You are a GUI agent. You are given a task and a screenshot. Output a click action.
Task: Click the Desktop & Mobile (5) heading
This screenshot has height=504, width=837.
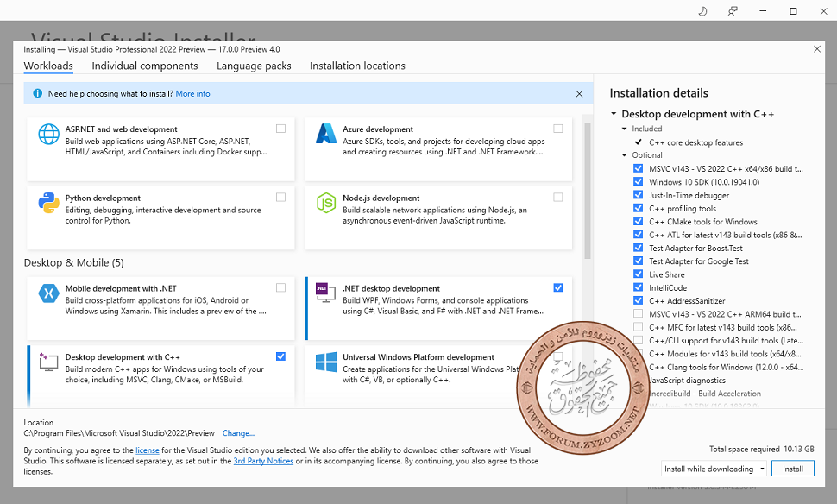73,262
